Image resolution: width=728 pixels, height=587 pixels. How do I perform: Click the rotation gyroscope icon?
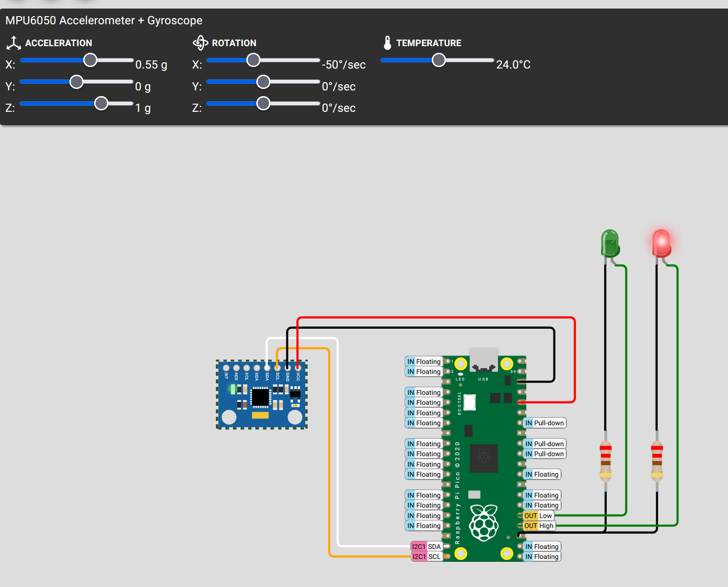(200, 43)
